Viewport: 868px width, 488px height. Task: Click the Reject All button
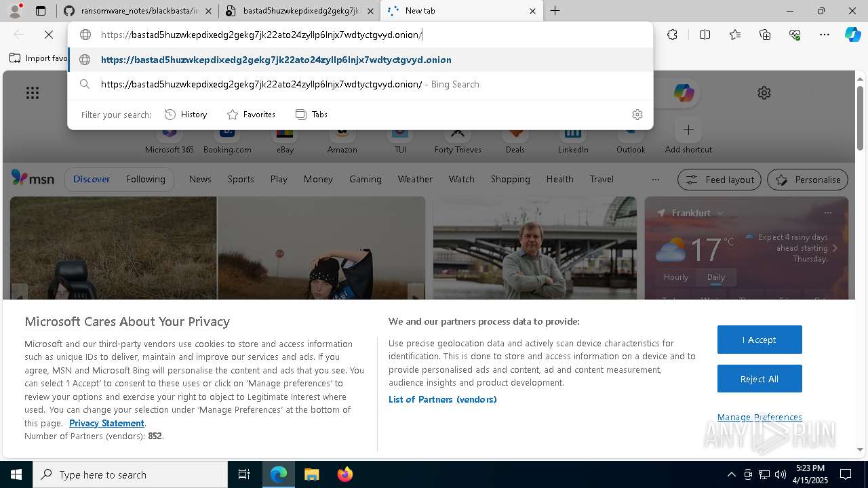(759, 379)
